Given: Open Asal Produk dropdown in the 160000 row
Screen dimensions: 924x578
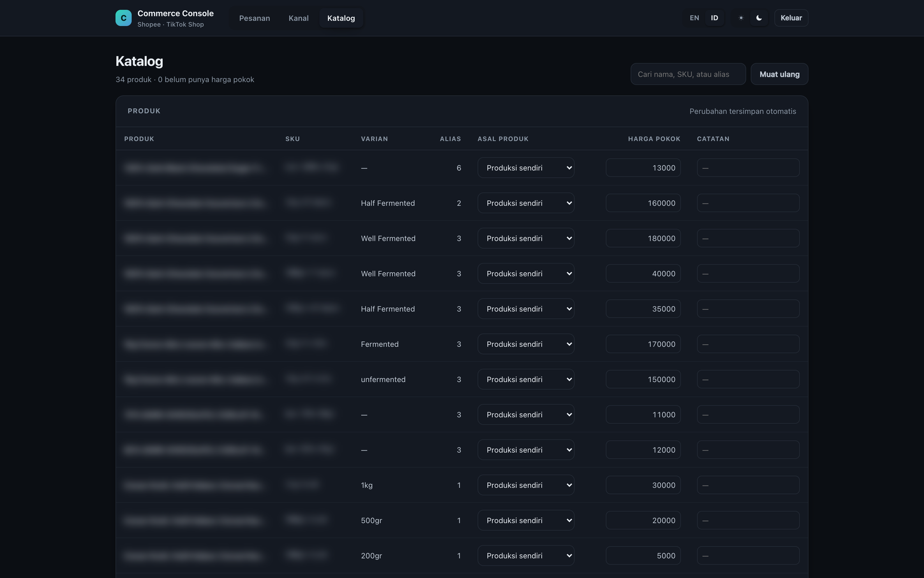Looking at the screenshot, I should (x=526, y=203).
